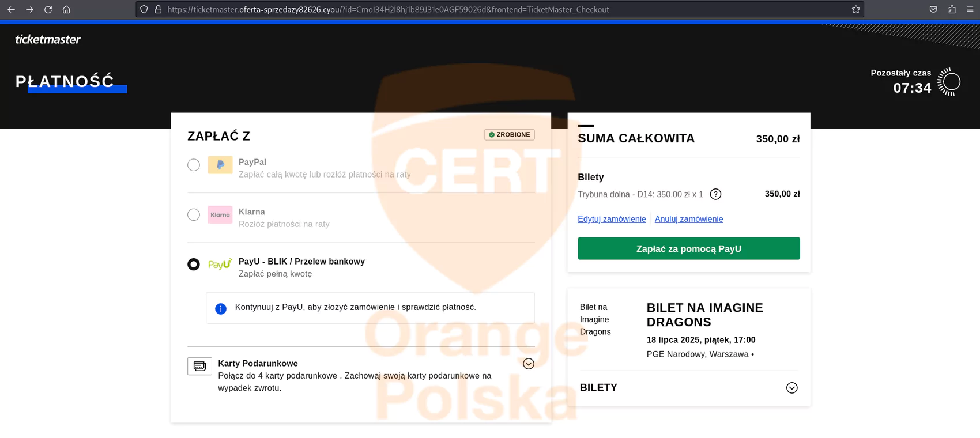Image resolution: width=980 pixels, height=438 pixels.
Task: Click the browser forward arrow
Action: (x=29, y=9)
